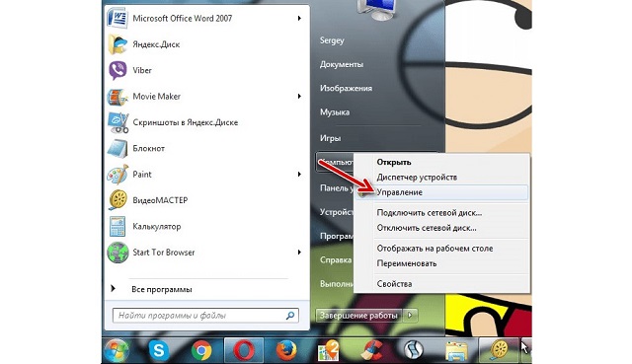The image size is (632, 364).
Task: Click the Windows Start orb
Action: coord(117,351)
